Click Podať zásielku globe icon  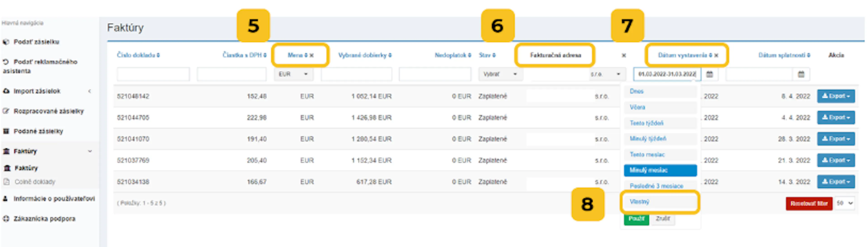6,42
